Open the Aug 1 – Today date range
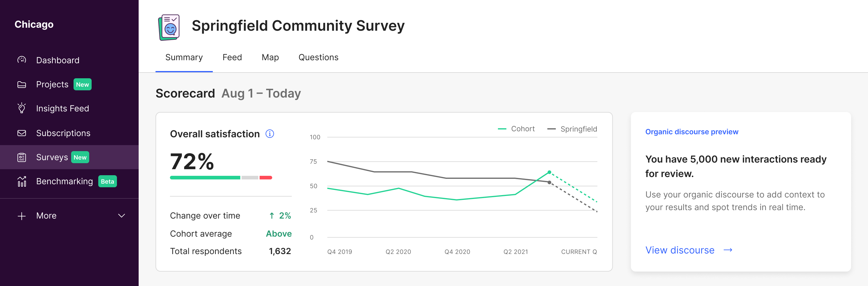This screenshot has height=286, width=868. point(261,94)
